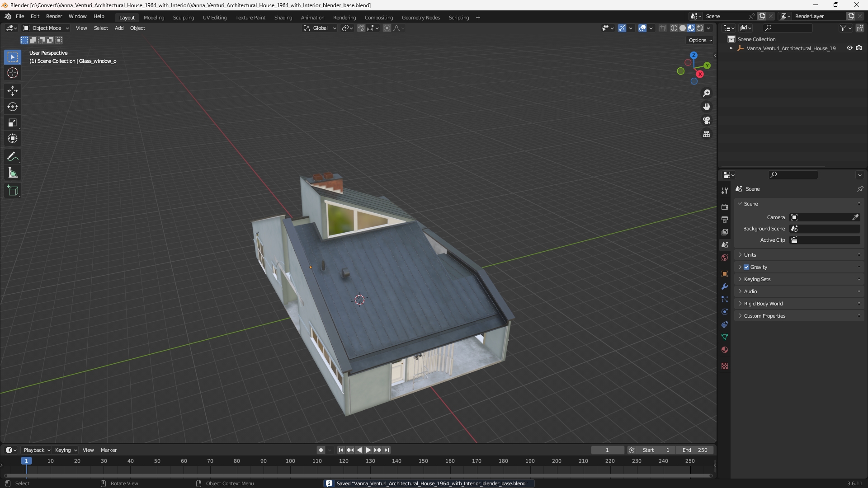868x488 pixels.
Task: Switch perspective/orthographic grid icon
Action: point(707,134)
